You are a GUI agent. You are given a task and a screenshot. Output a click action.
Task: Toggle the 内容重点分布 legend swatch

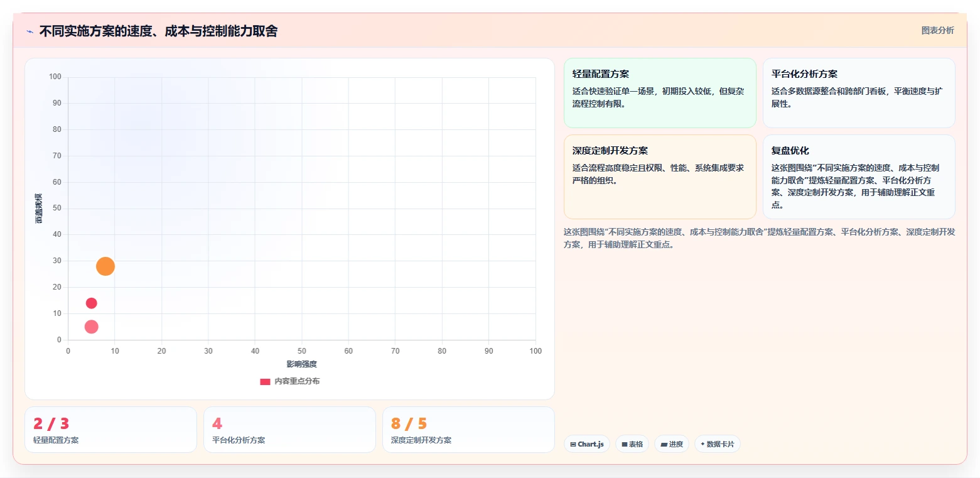[x=265, y=381]
